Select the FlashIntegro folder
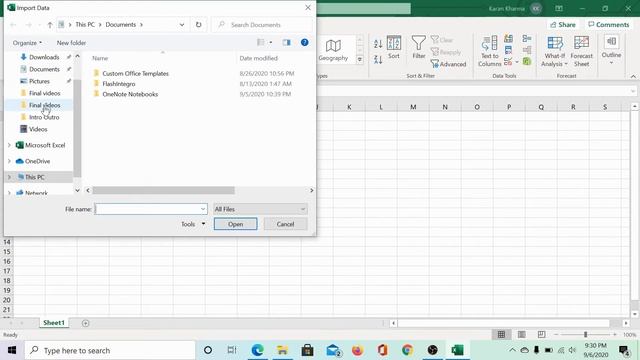Viewport: 640px width, 360px height. click(119, 84)
